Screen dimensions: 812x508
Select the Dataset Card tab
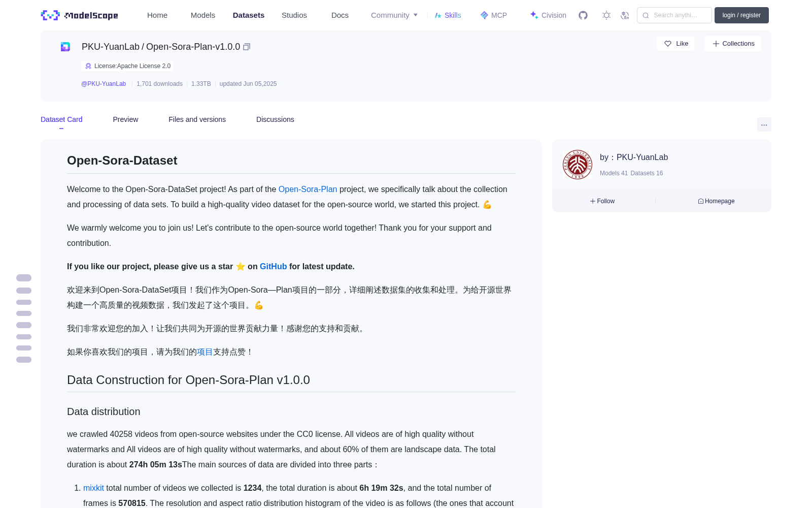[x=61, y=119]
